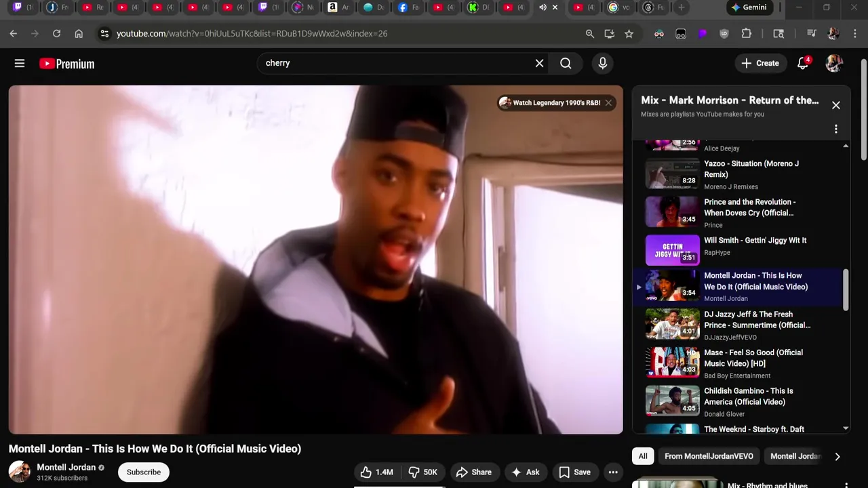Subscribe to Montell Jordan channel

click(x=144, y=472)
